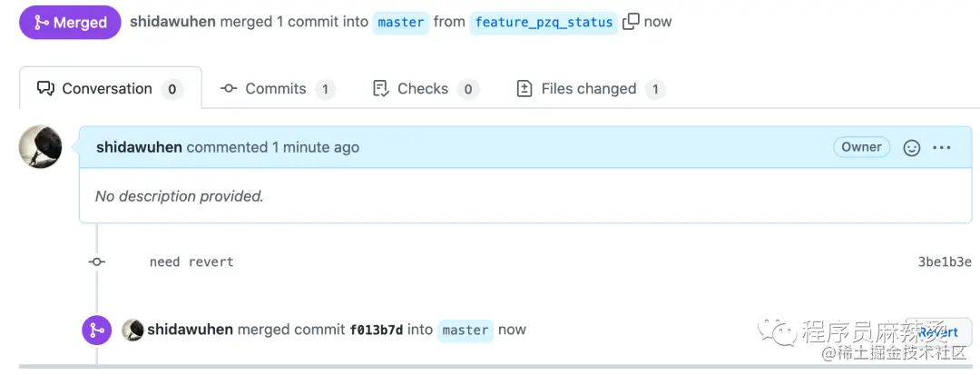Open the feature_pzq_status branch link
This screenshot has height=375, width=980.
point(544,23)
